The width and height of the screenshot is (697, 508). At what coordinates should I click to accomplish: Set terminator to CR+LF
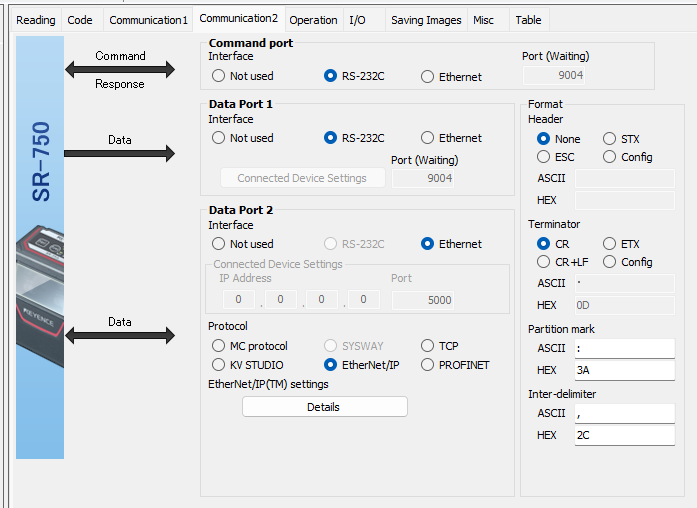pyautogui.click(x=562, y=262)
